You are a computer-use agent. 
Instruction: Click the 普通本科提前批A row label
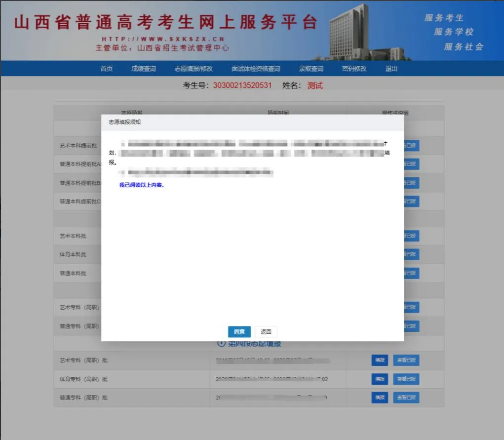click(80, 164)
